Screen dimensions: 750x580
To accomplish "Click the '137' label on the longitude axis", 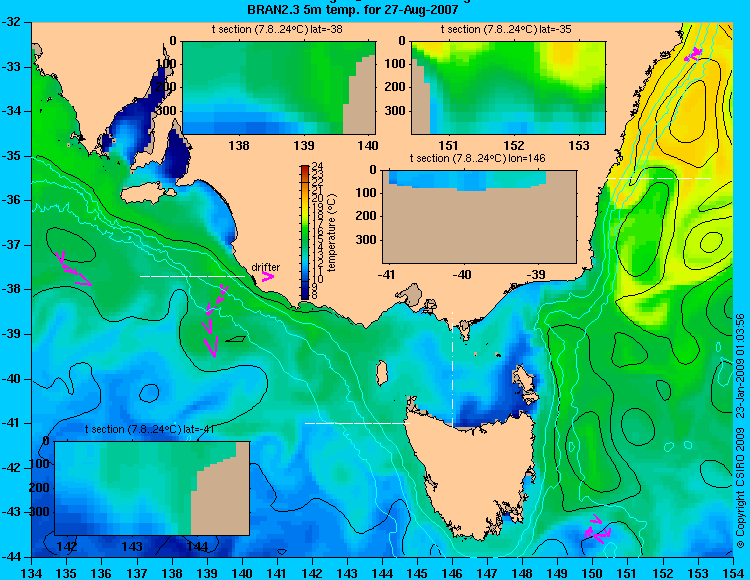I will point(137,573).
